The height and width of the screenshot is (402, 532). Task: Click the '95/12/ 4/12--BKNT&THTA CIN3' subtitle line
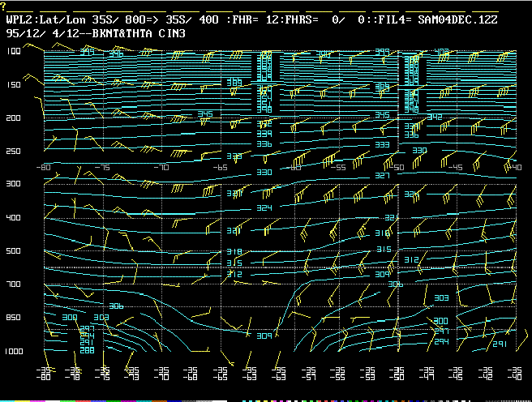click(x=96, y=33)
